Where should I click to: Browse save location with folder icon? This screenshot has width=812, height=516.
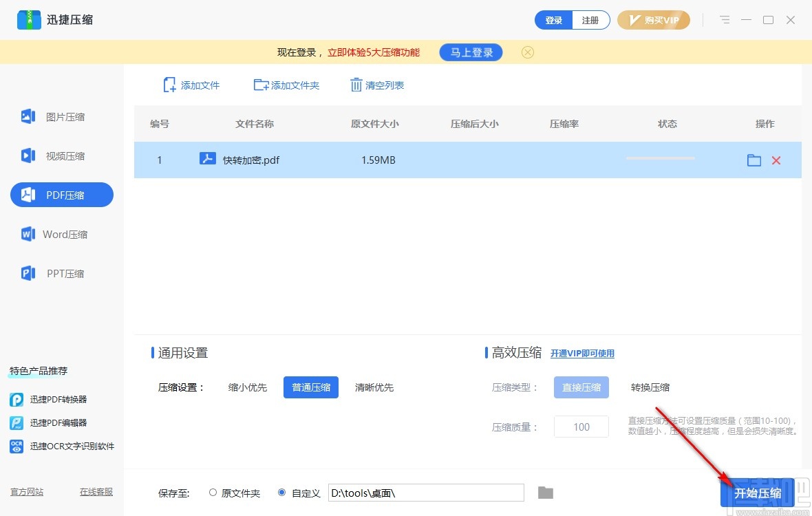point(545,493)
